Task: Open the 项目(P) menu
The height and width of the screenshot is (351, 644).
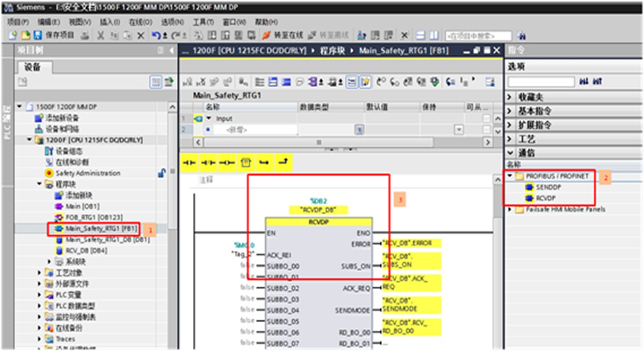Action: [x=18, y=22]
